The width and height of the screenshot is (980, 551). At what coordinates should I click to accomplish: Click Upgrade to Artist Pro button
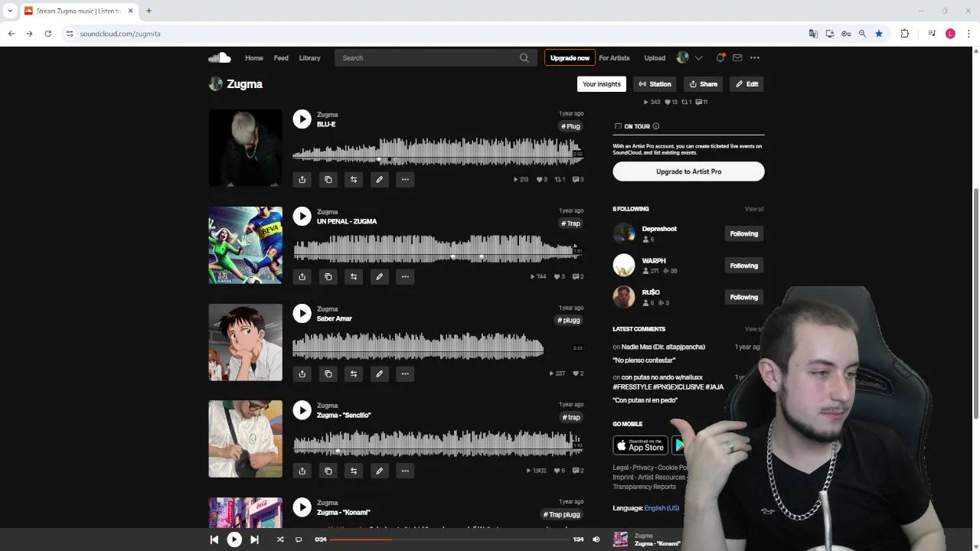coord(688,171)
